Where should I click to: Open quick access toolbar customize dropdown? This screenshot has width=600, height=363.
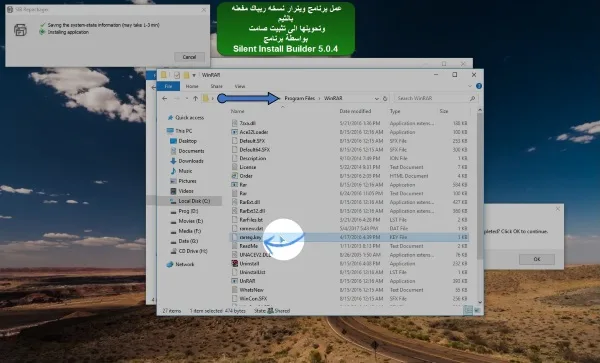pos(194,75)
